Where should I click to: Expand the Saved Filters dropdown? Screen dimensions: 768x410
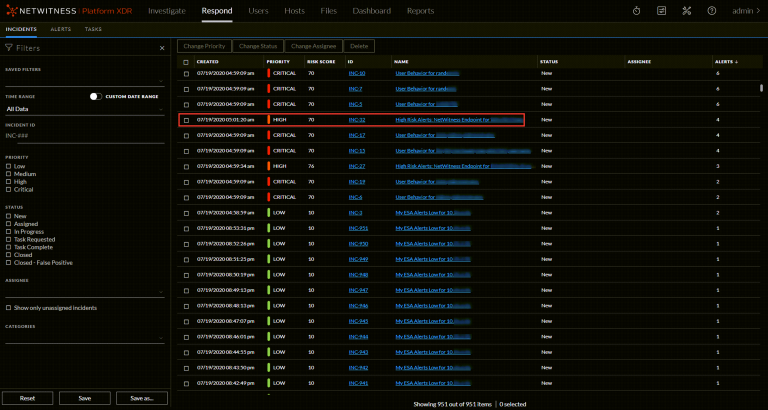(x=85, y=81)
